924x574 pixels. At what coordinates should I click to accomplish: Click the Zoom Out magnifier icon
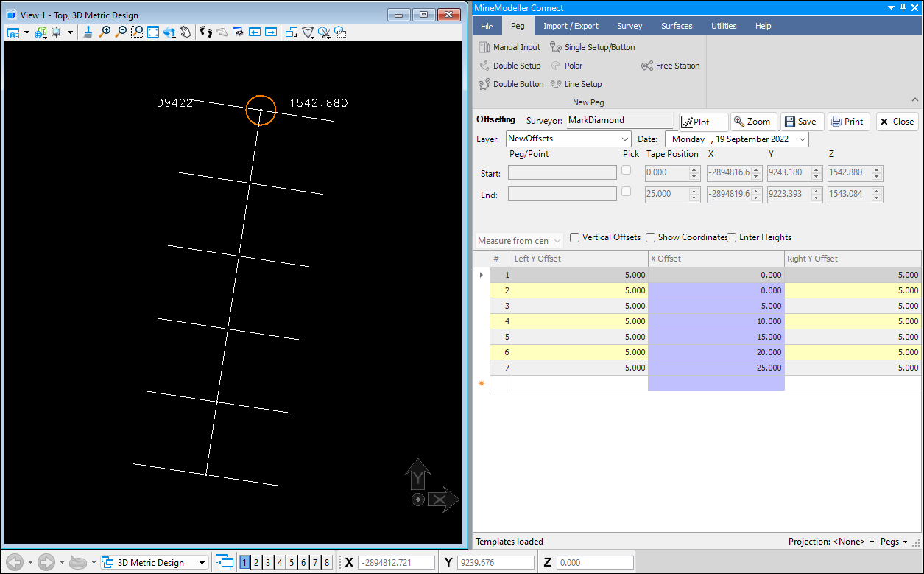(x=121, y=32)
